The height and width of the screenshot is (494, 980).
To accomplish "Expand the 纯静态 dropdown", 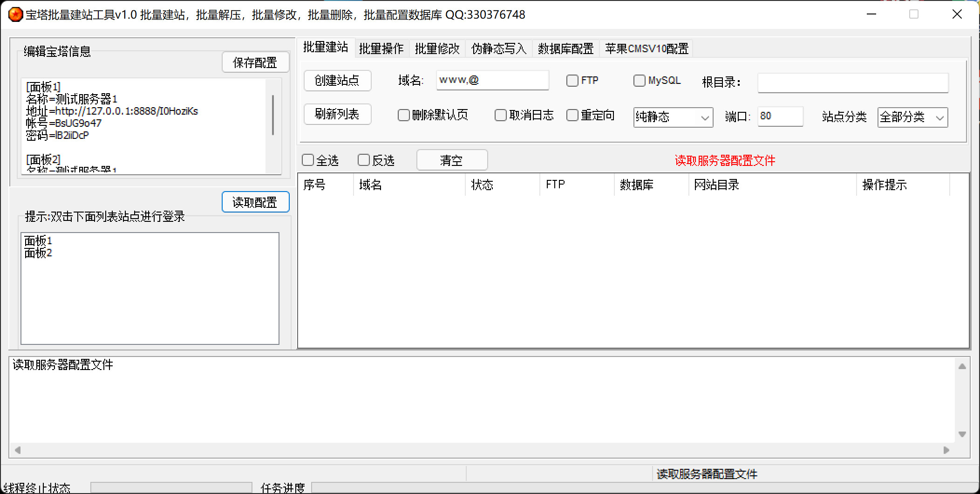I will 673,117.
